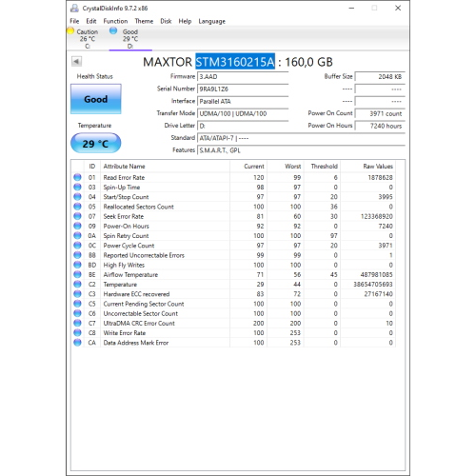Click the ID column header

(x=92, y=167)
